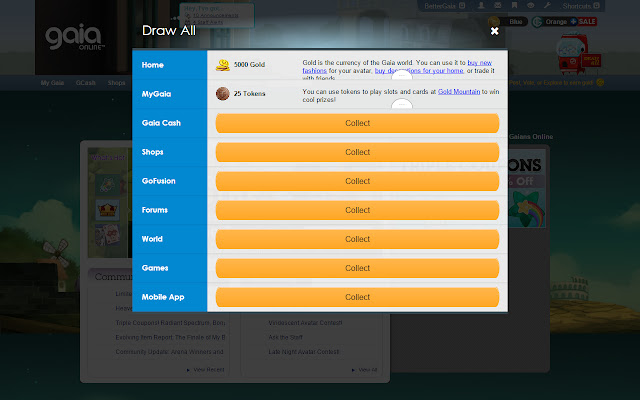This screenshot has width=640, height=400.
Task: Click Post, Vote, or Explore to earn gold
Action: (551, 83)
